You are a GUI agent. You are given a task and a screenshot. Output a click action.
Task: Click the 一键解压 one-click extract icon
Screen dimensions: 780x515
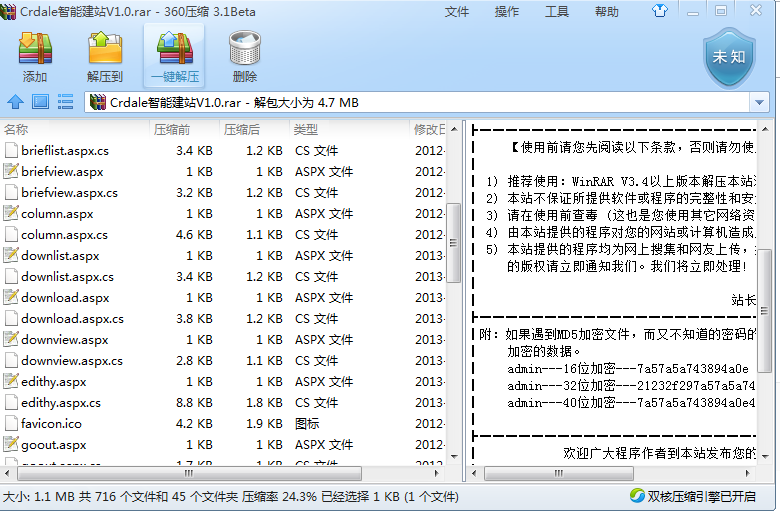[175, 48]
